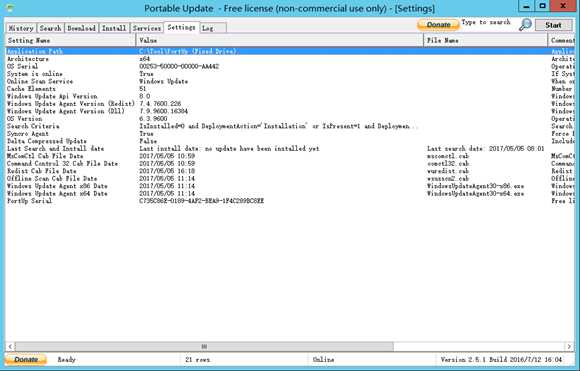Select Command Control 32 Cab File Date row

pos(290,163)
